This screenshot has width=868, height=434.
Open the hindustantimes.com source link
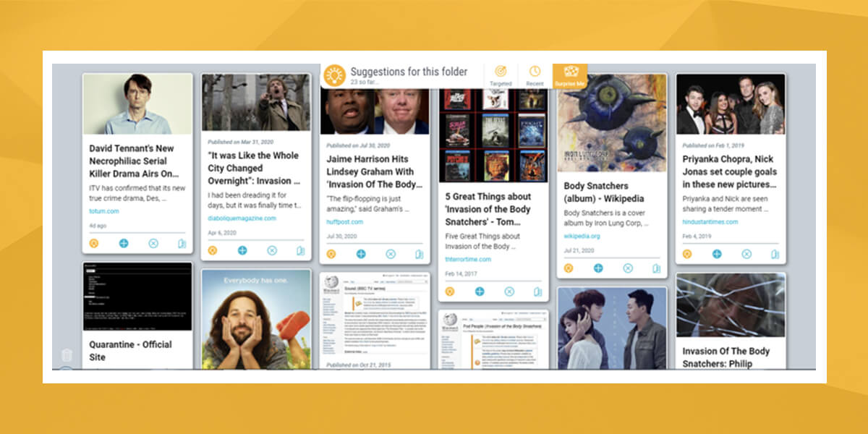pyautogui.click(x=712, y=222)
